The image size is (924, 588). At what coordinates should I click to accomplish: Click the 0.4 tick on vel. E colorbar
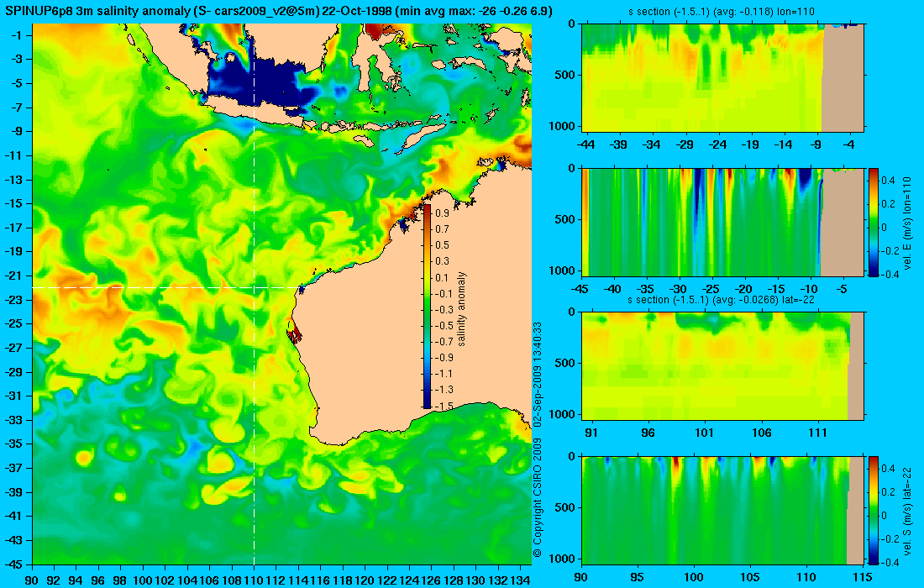tap(889, 181)
